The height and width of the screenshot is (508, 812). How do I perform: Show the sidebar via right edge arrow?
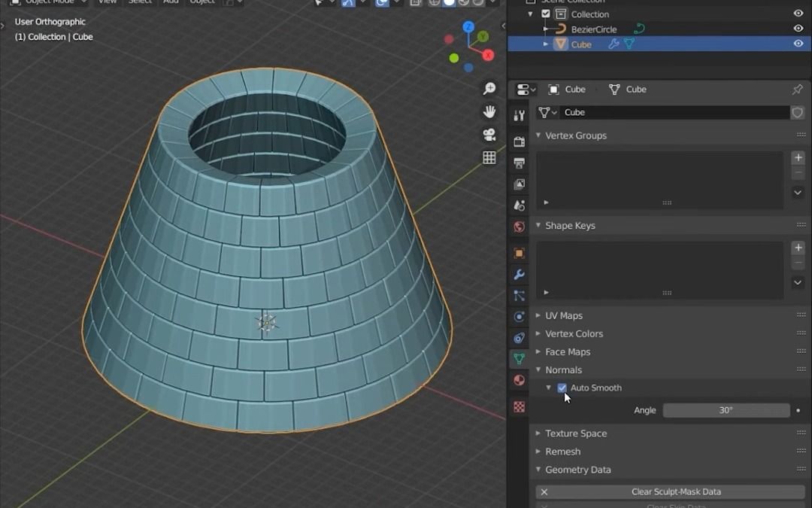pyautogui.click(x=503, y=26)
